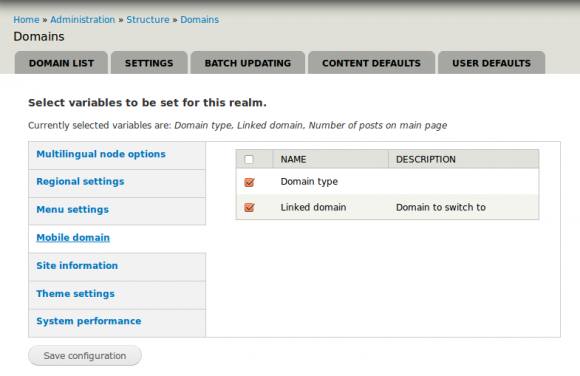The width and height of the screenshot is (580, 376).
Task: Open Multilingual node options vertical tab
Action: [117, 155]
